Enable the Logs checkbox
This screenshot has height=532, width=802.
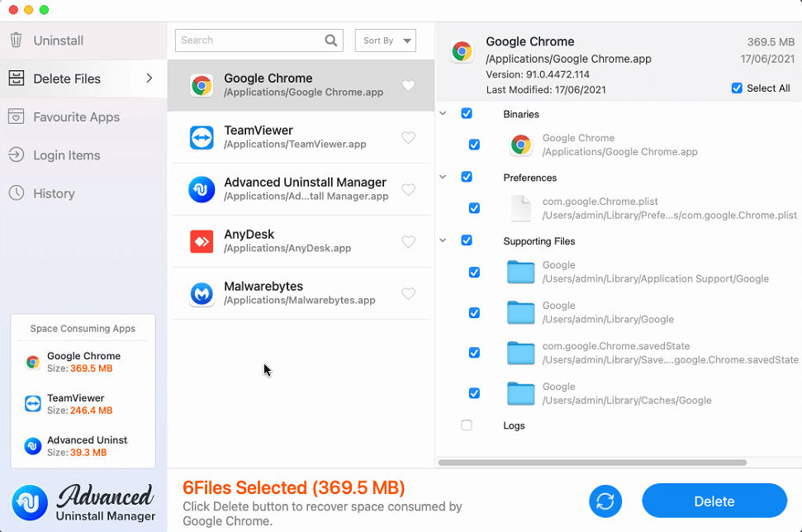(467, 425)
